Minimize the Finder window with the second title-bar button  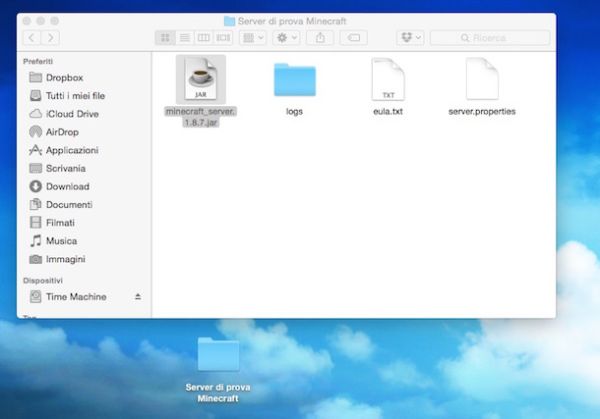[41, 21]
